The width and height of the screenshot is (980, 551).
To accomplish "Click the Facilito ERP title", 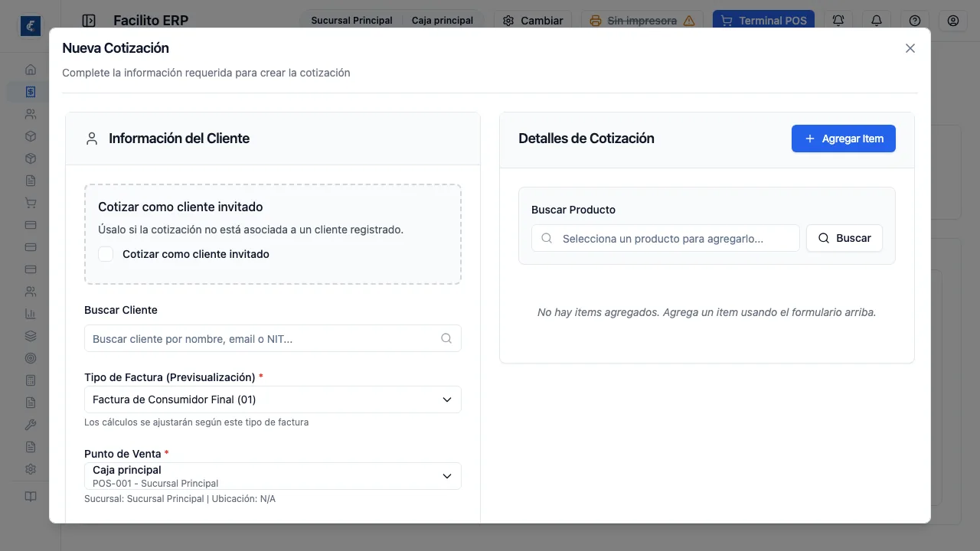I will click(151, 21).
